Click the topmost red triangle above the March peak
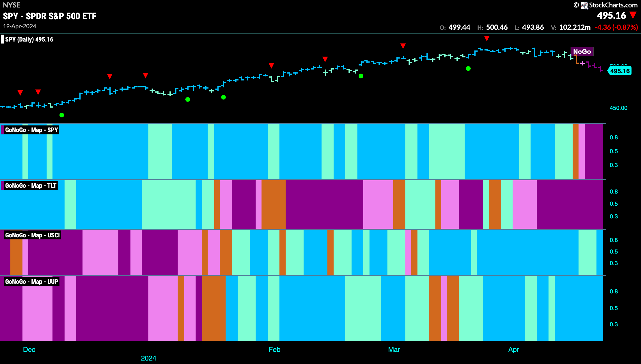This screenshot has width=641, height=364. [x=487, y=38]
